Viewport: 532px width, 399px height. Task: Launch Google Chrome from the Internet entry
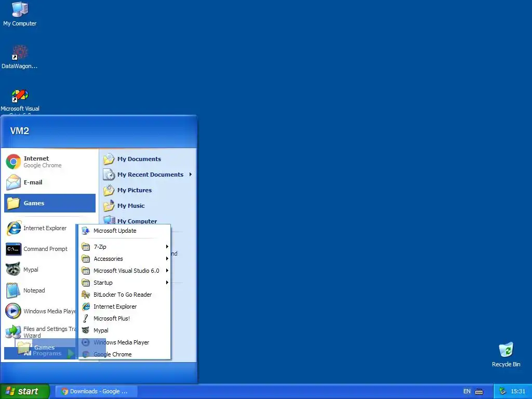click(x=50, y=162)
